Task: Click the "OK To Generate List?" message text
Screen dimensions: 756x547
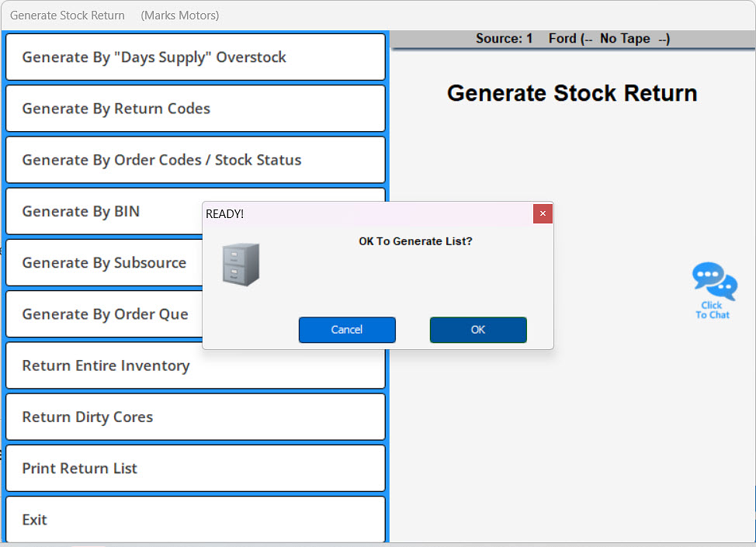Action: pyautogui.click(x=415, y=241)
